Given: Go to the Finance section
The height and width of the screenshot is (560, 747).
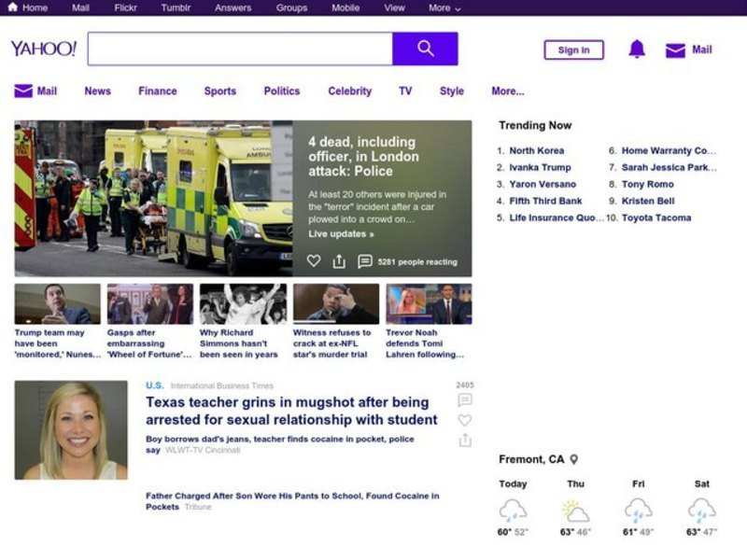Looking at the screenshot, I should tap(157, 91).
